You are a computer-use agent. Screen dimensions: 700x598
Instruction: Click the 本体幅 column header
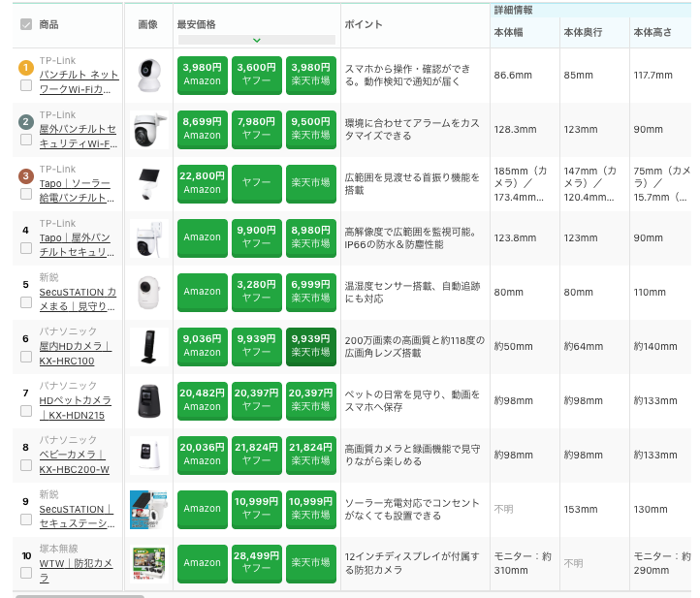[509, 32]
